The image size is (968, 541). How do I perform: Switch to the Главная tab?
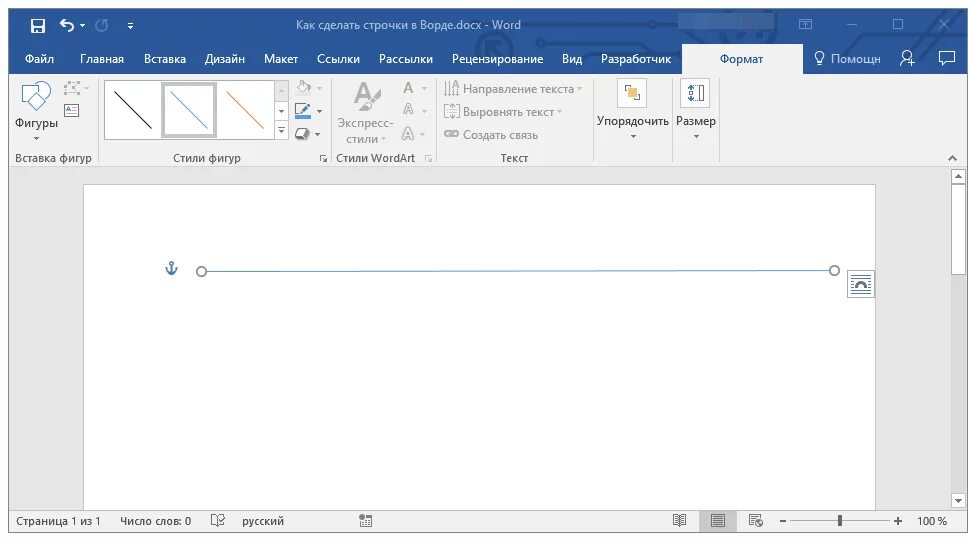coord(102,59)
